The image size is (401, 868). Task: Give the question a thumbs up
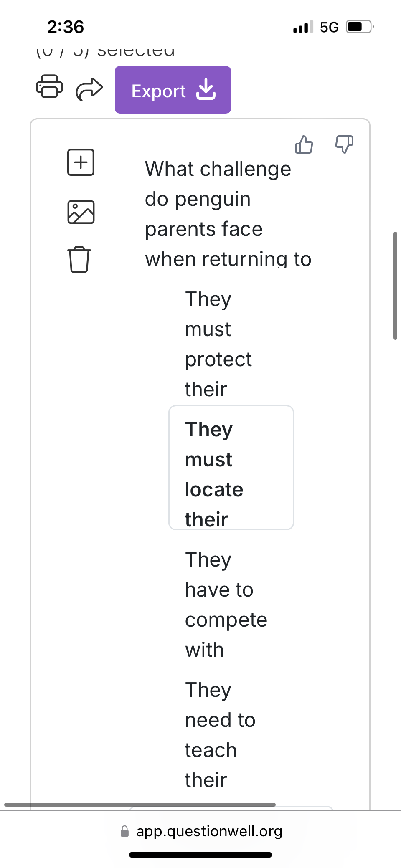pos(304,144)
